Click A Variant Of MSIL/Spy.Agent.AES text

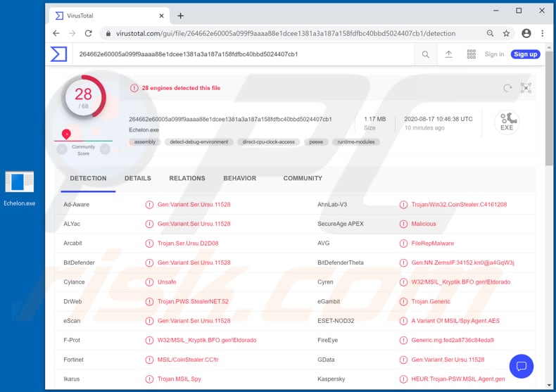pos(455,321)
